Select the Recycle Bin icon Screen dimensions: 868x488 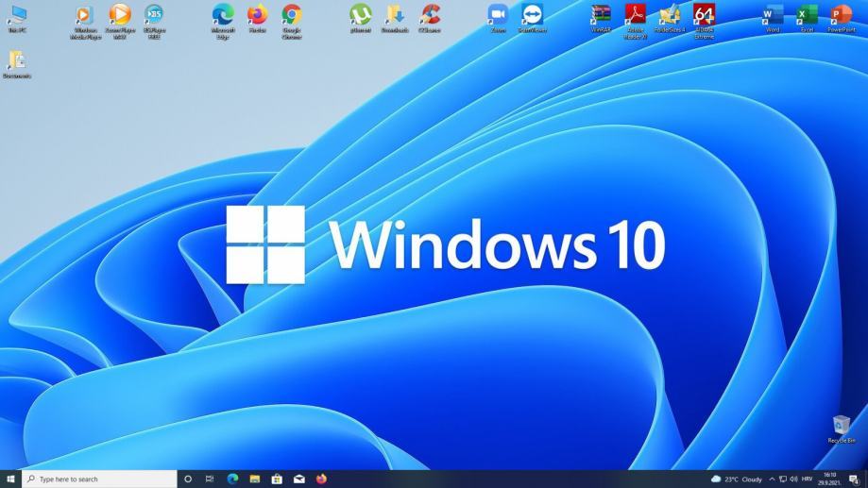(x=842, y=429)
